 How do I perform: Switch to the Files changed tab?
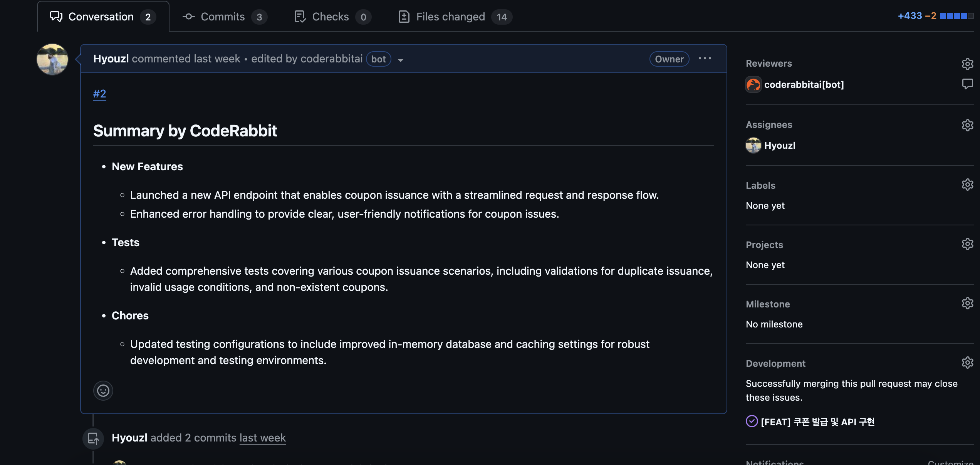[450, 17]
